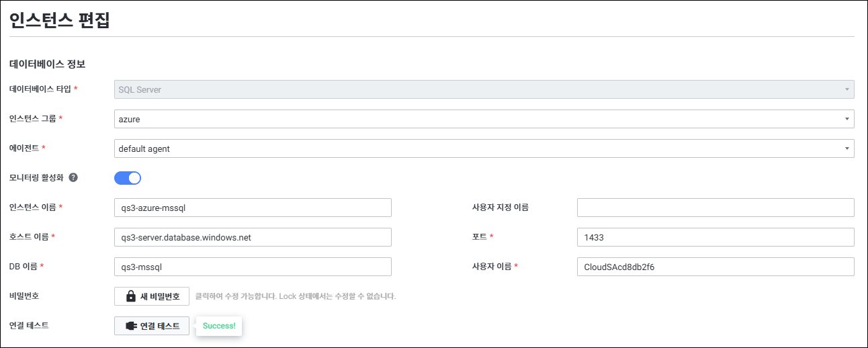Run the 연결 테스트 button text

pyautogui.click(x=160, y=326)
